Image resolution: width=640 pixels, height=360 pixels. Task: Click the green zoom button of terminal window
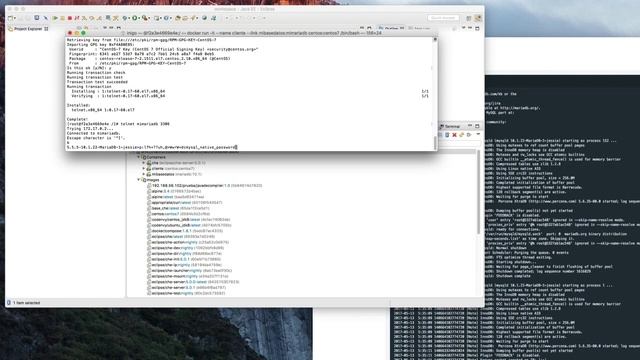click(x=83, y=33)
